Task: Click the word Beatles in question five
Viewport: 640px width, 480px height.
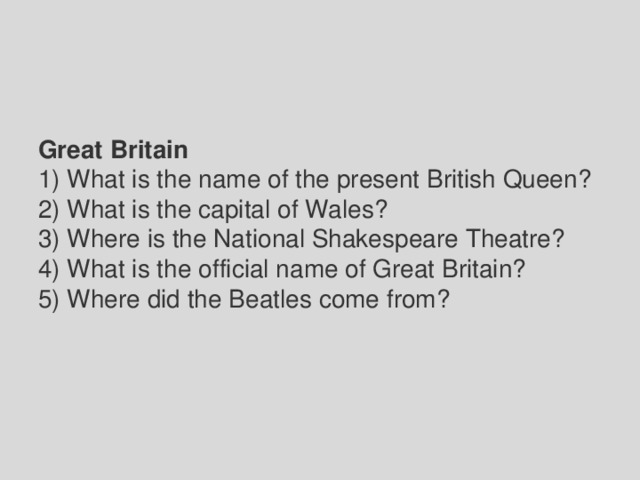Action: pyautogui.click(x=270, y=299)
